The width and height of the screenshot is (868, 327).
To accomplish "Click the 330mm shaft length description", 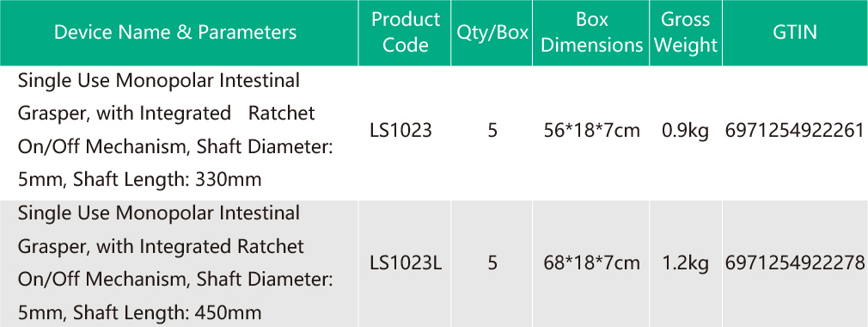I will (139, 180).
